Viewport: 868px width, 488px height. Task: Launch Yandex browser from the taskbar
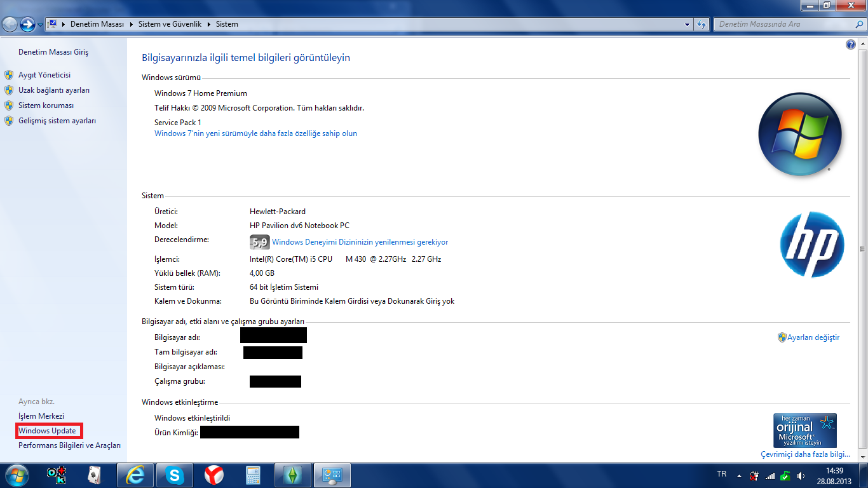(214, 475)
